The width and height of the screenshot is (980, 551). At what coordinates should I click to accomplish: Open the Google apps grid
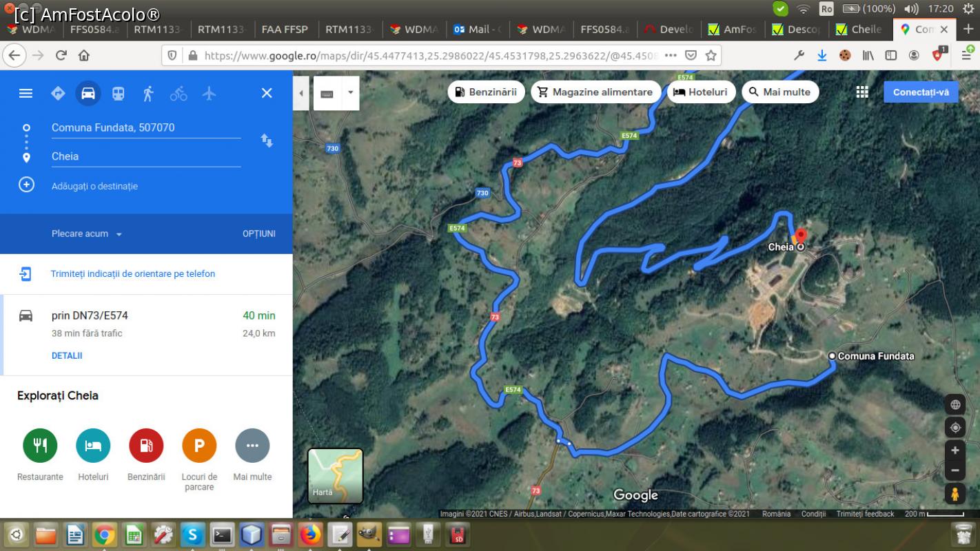click(862, 92)
